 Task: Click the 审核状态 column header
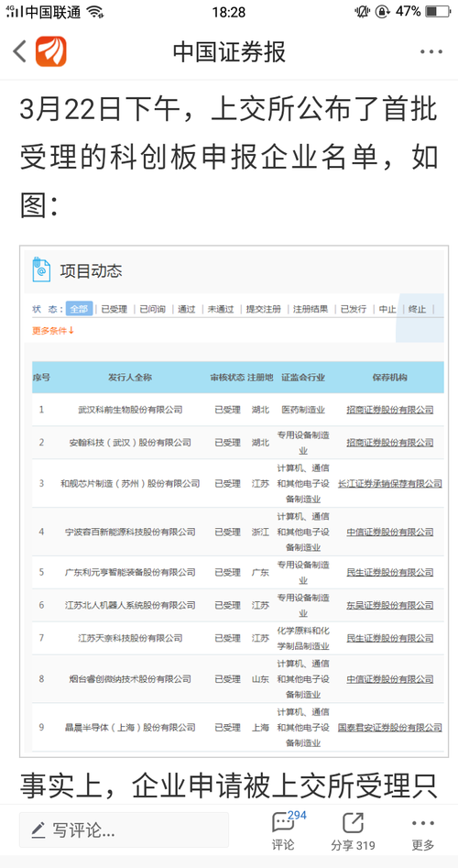pyautogui.click(x=227, y=378)
